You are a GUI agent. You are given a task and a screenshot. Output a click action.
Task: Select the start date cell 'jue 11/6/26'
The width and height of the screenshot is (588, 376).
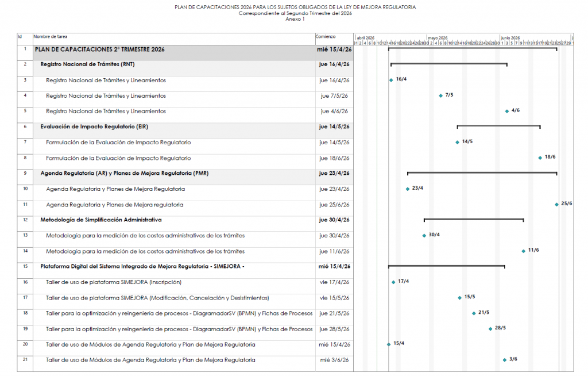point(334,251)
